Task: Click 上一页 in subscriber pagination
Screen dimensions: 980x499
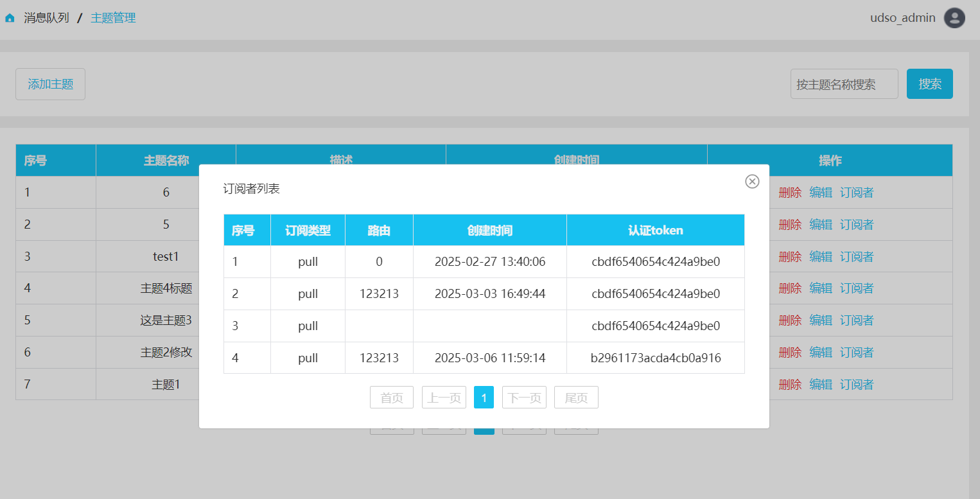Action: coord(444,398)
